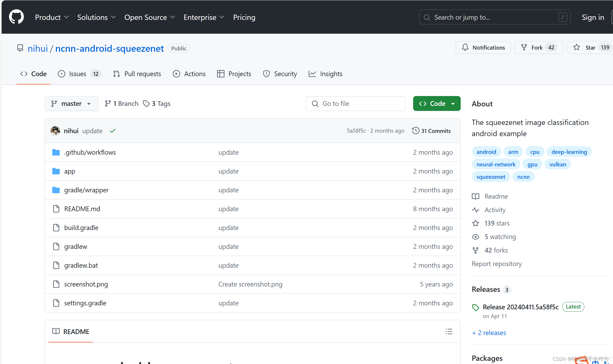Open the 5 watching list

pos(500,237)
